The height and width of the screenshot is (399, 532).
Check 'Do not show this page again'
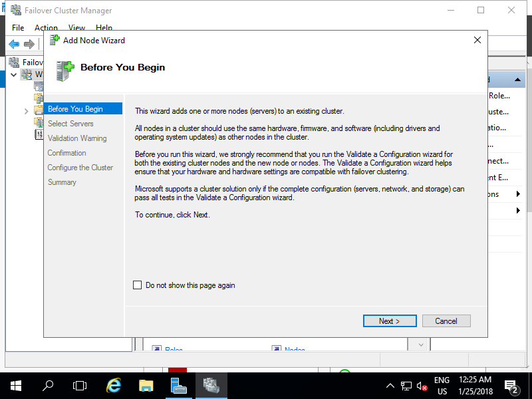pyautogui.click(x=138, y=285)
